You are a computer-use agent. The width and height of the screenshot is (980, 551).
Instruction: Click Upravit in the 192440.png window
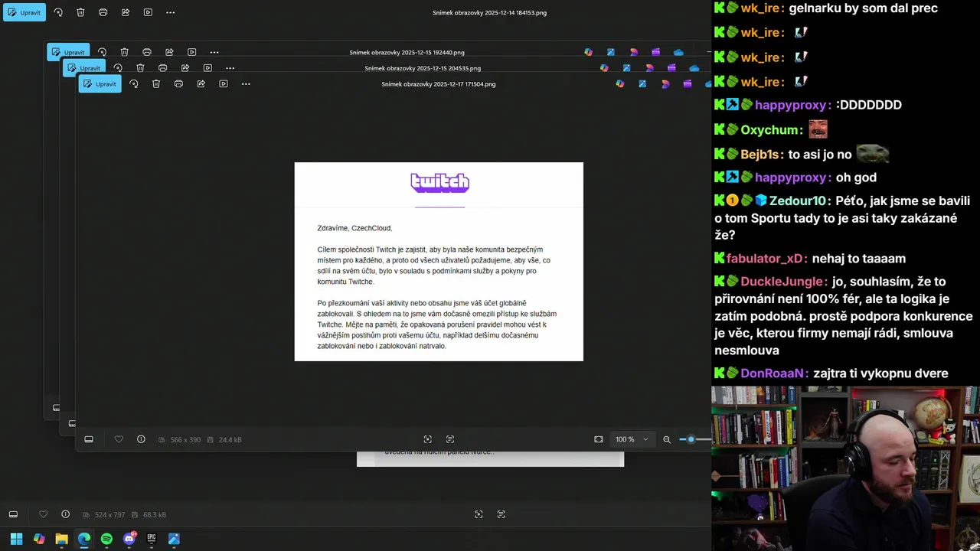[68, 52]
